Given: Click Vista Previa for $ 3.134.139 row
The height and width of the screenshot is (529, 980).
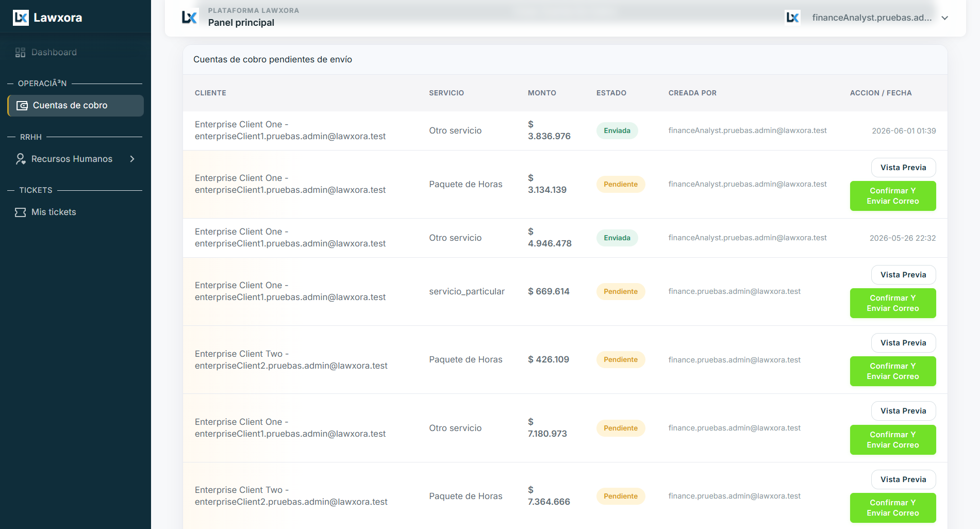Looking at the screenshot, I should click(x=903, y=168).
